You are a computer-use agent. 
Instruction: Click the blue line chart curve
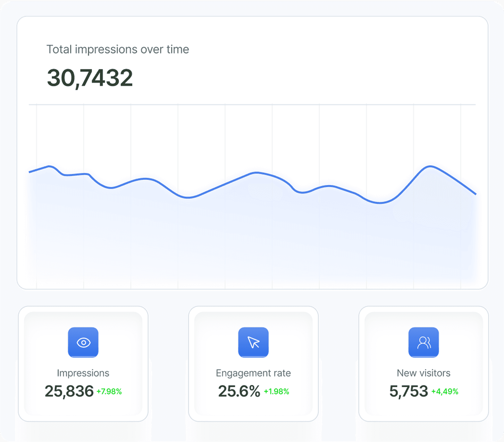253,185
